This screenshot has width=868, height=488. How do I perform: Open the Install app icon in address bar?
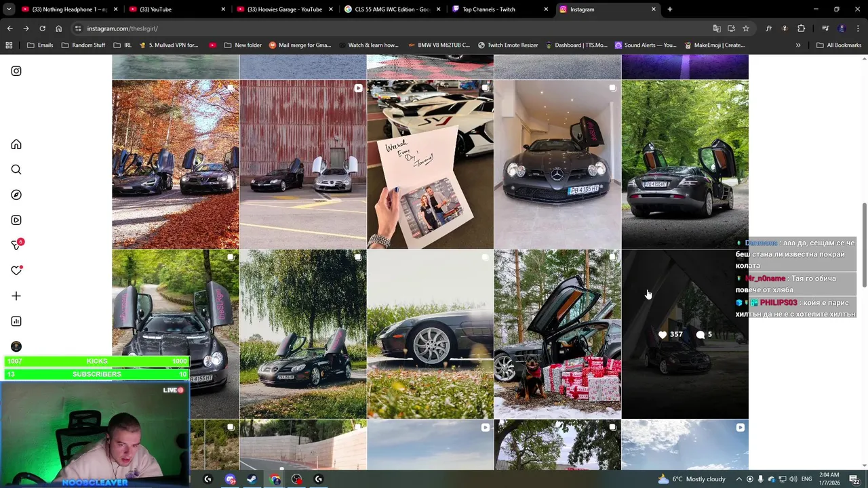pos(731,28)
